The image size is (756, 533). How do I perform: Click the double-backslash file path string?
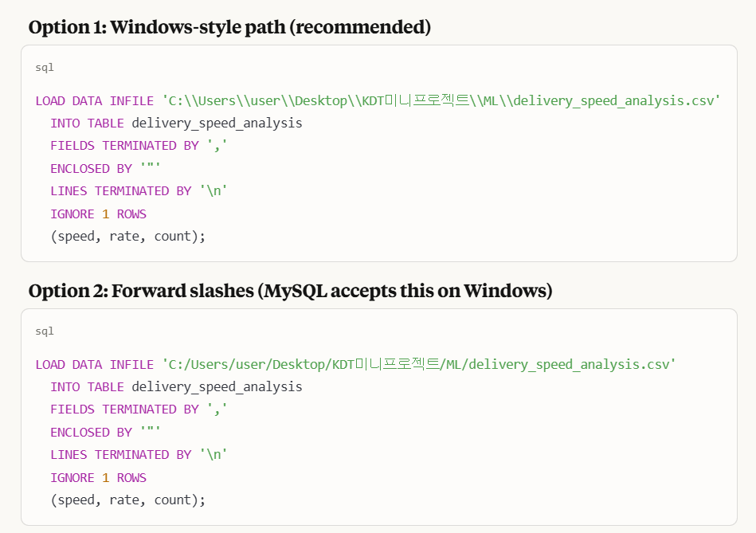point(441,101)
